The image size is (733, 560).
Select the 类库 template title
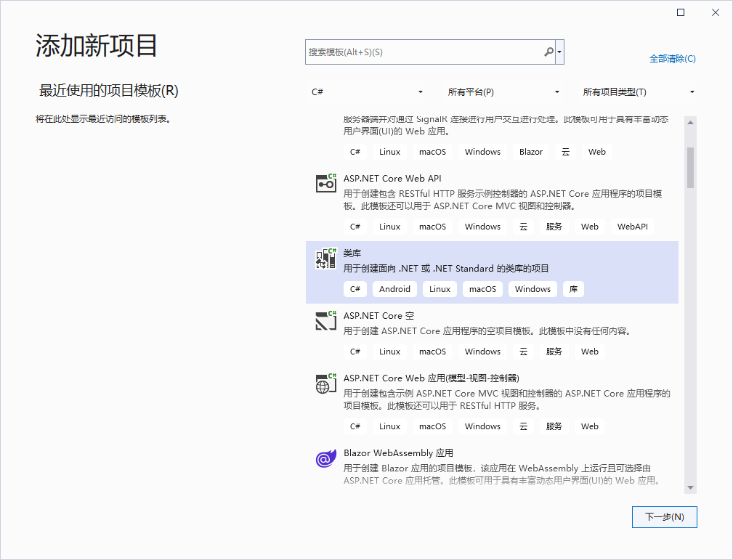[x=352, y=253]
